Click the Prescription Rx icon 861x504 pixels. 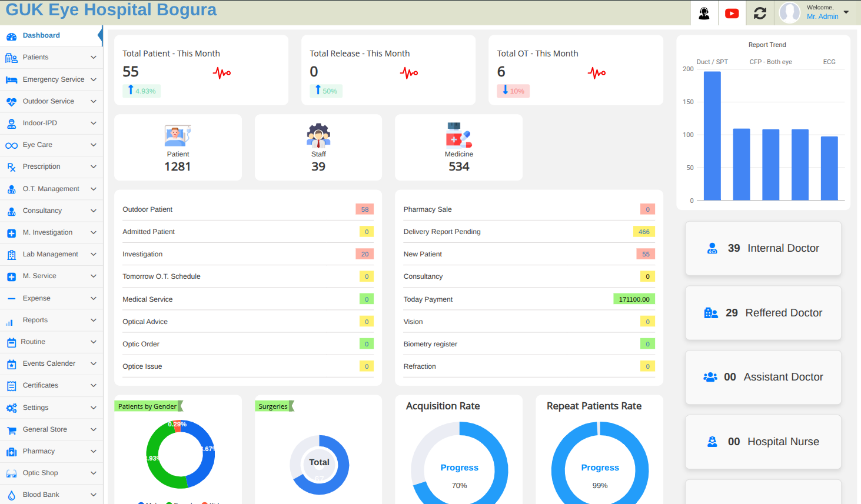(x=11, y=167)
